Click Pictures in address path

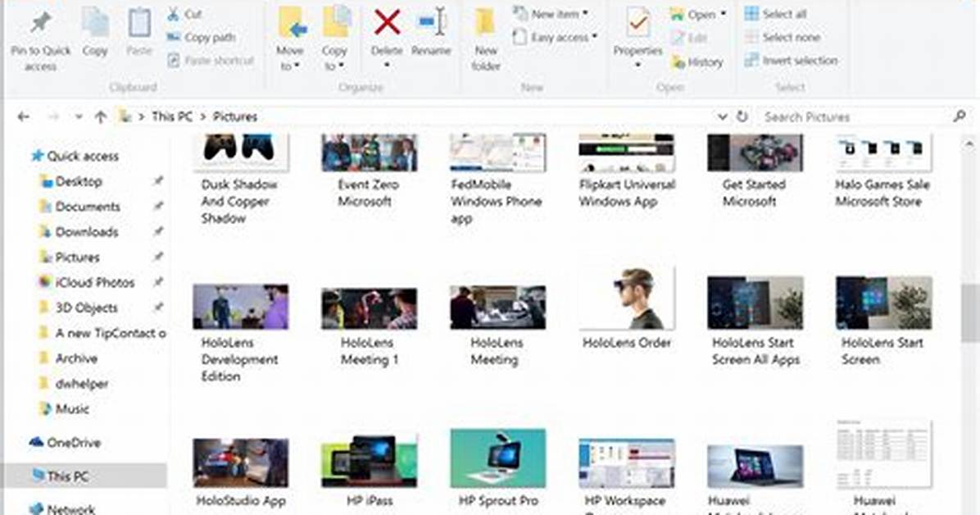tap(235, 116)
